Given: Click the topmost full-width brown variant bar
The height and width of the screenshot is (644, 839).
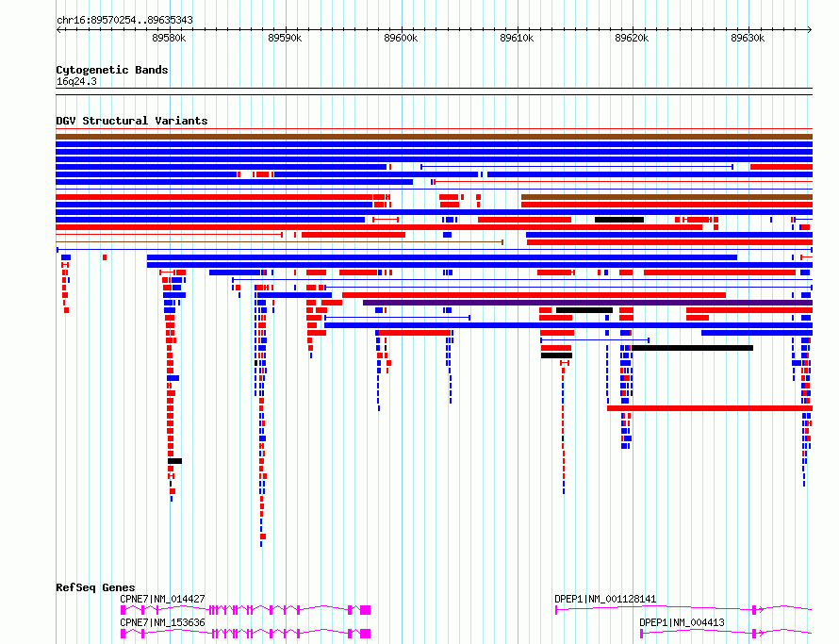Looking at the screenshot, I should (434, 137).
